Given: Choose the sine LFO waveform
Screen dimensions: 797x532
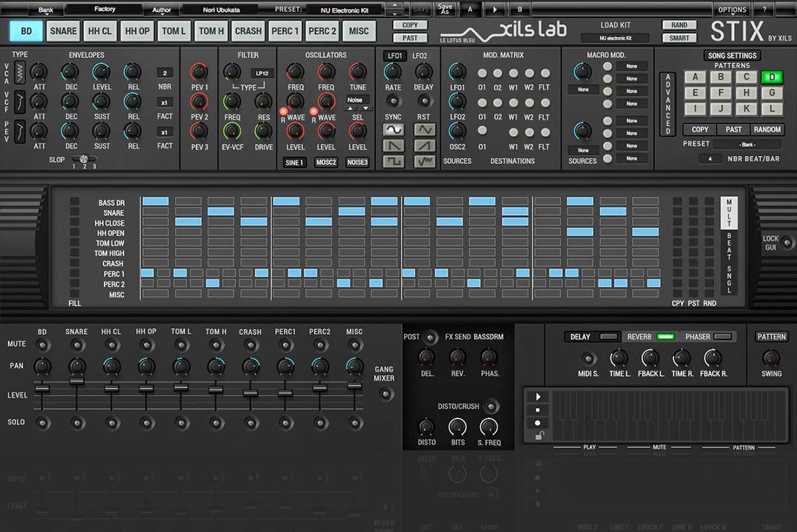Looking at the screenshot, I should pyautogui.click(x=393, y=130).
